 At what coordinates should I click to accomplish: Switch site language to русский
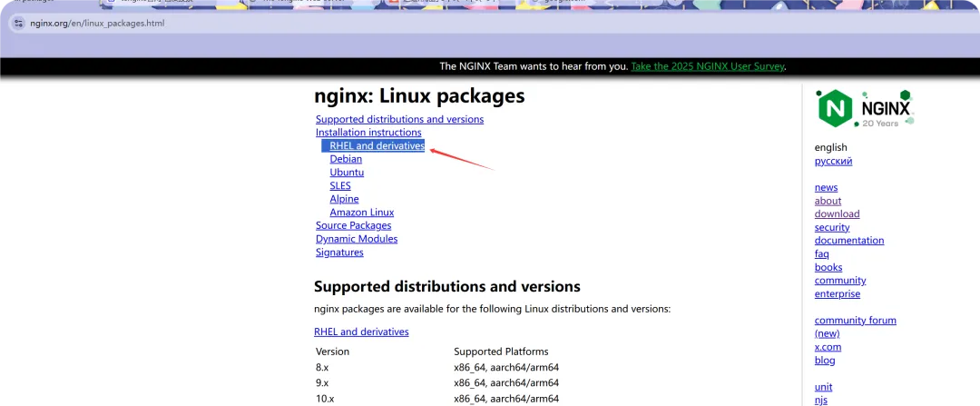(833, 161)
